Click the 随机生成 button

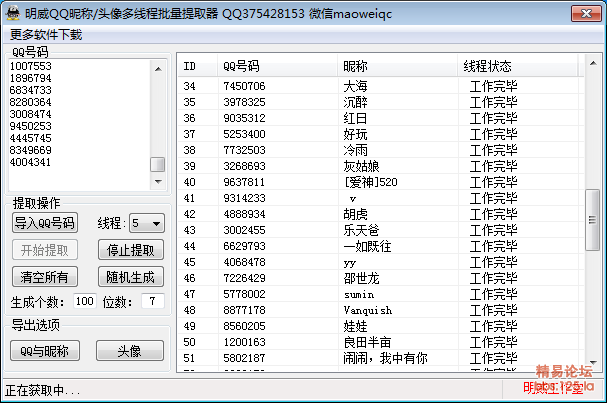[131, 277]
